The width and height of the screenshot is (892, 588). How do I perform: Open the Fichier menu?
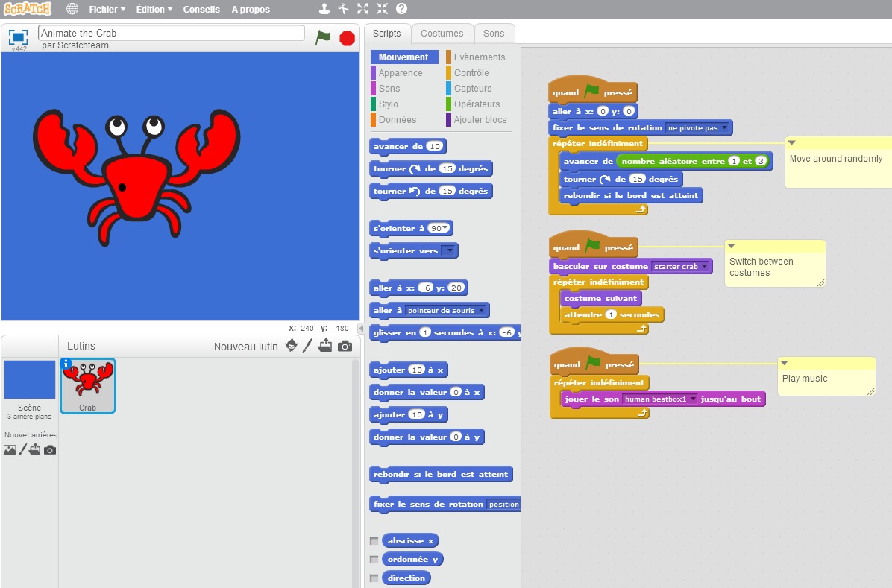coord(107,10)
